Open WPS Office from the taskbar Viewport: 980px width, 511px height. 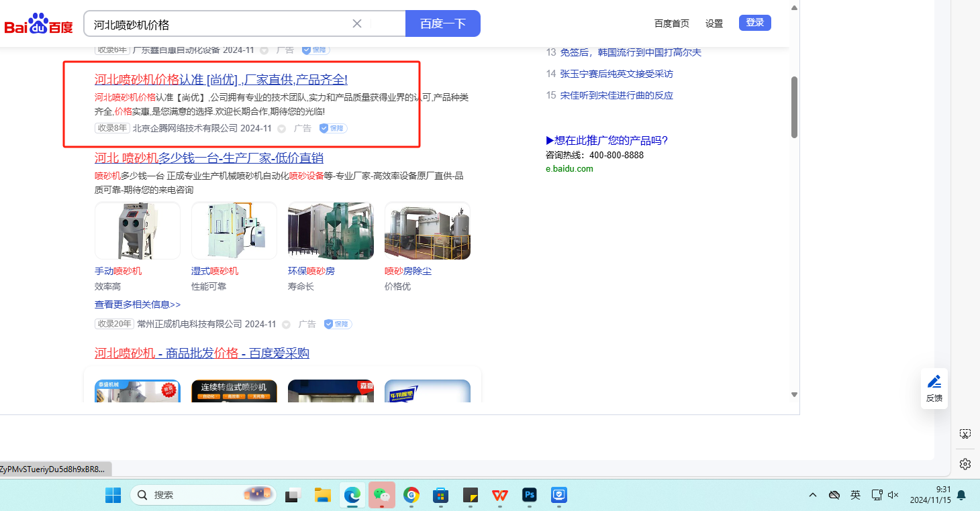[x=499, y=495]
